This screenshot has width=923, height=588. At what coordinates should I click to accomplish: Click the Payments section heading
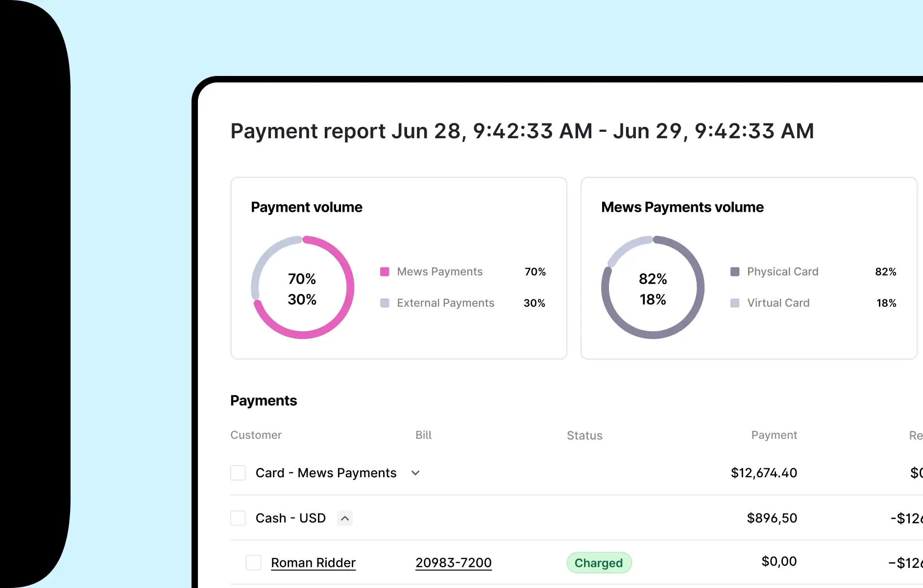264,401
